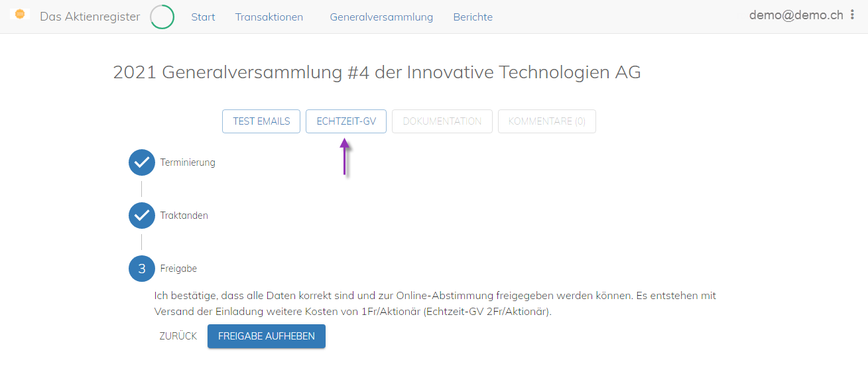Open the Generalversammlung menu
The width and height of the screenshot is (868, 376).
[381, 17]
